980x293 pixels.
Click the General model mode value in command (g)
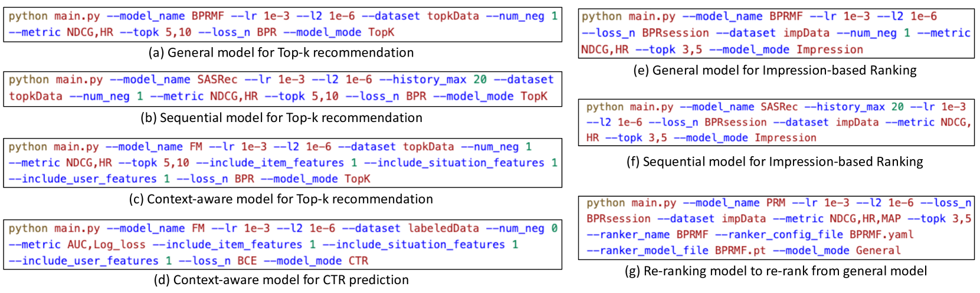878,250
